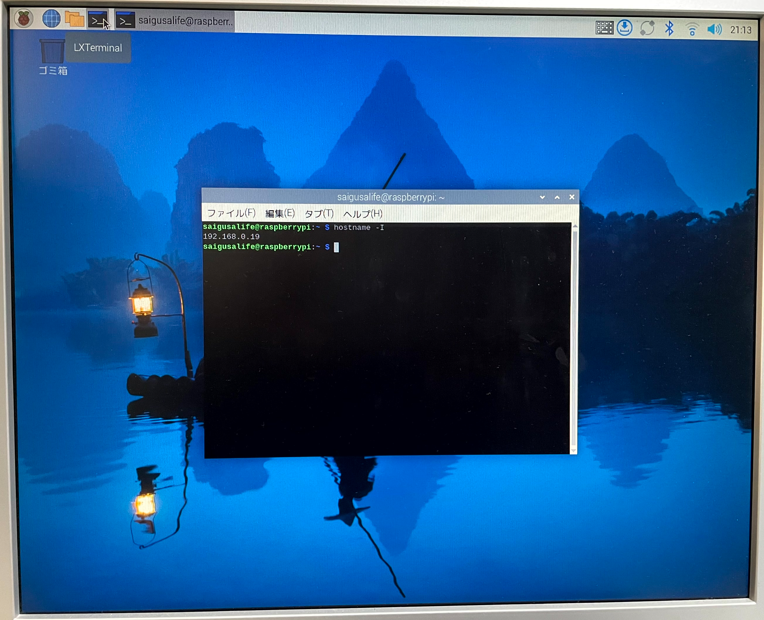Open the keyboard icon in system tray
This screenshot has height=620, width=764.
tap(604, 28)
